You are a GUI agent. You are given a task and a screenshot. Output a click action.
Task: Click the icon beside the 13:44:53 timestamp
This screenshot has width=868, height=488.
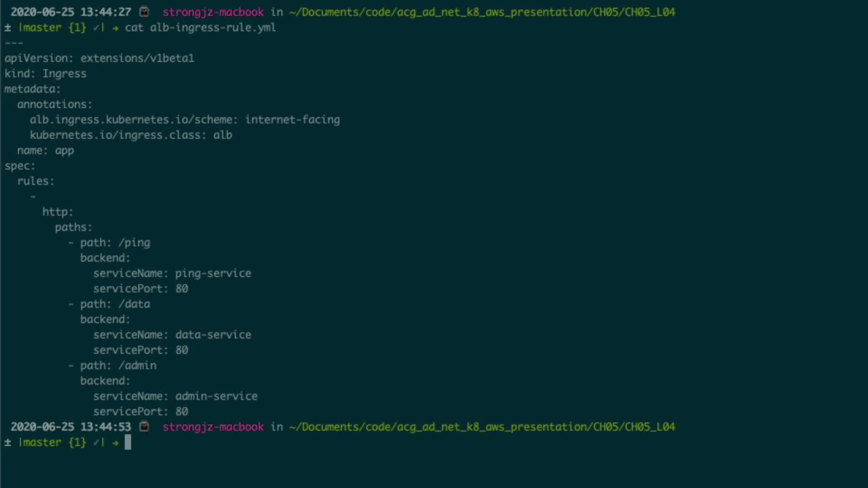pyautogui.click(x=144, y=427)
